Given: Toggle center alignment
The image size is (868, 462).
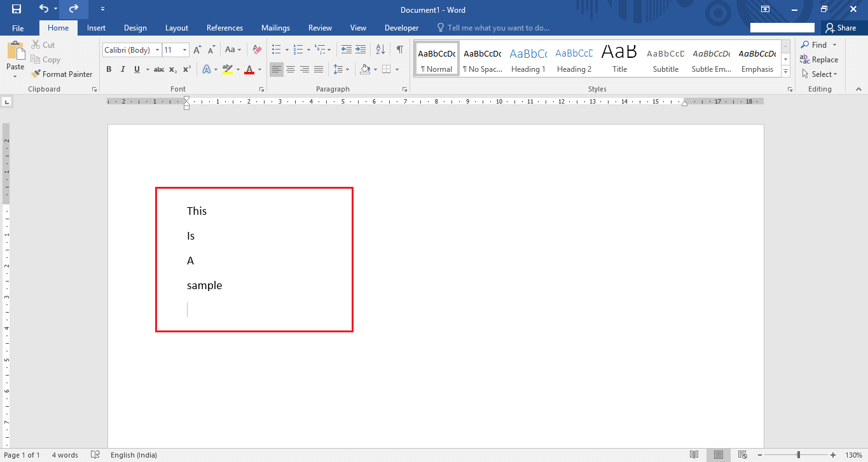Looking at the screenshot, I should (290, 69).
